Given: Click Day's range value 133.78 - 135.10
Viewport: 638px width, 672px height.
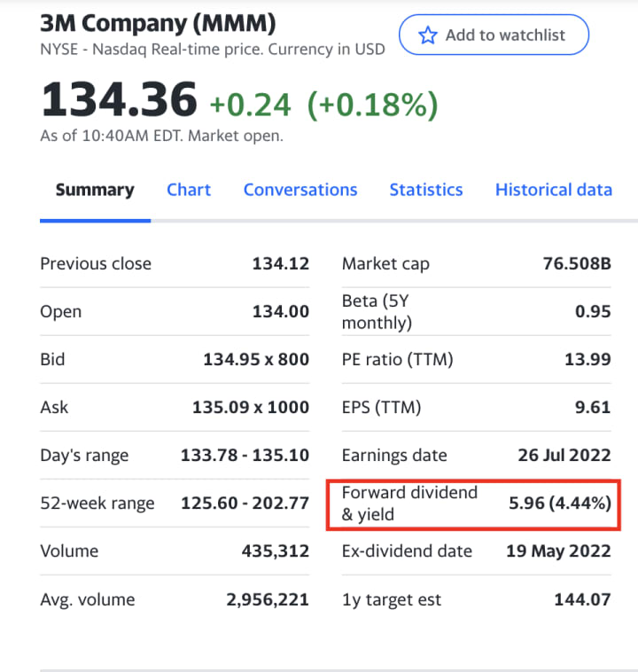Looking at the screenshot, I should (x=245, y=455).
